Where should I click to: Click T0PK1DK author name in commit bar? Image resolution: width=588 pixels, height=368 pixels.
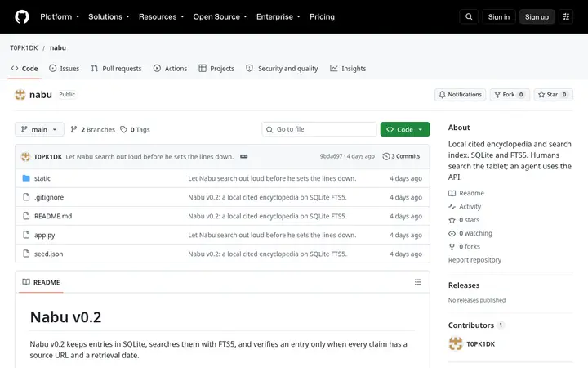48,156
